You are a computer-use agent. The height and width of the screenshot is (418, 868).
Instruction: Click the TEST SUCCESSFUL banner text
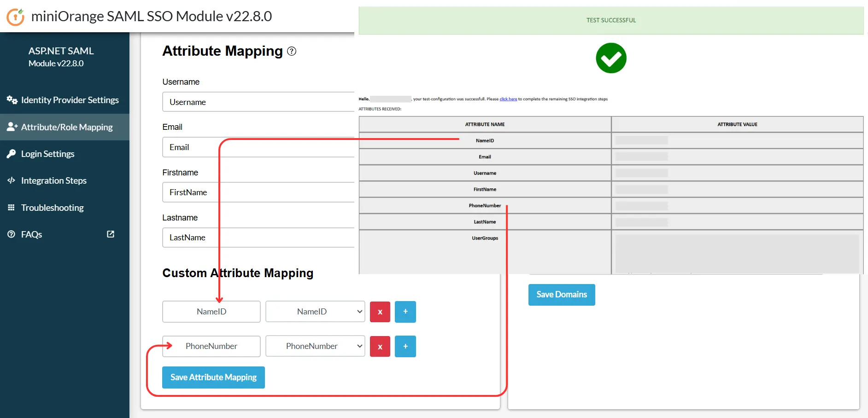(611, 20)
